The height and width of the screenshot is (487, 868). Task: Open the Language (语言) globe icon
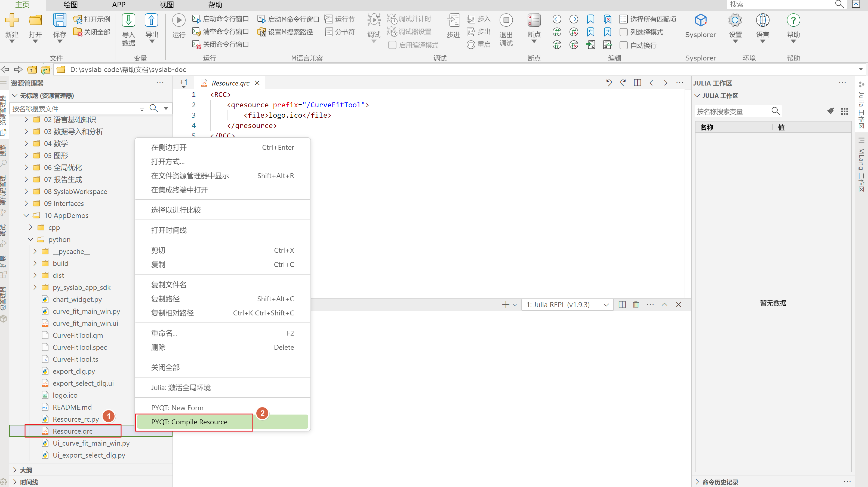[762, 20]
